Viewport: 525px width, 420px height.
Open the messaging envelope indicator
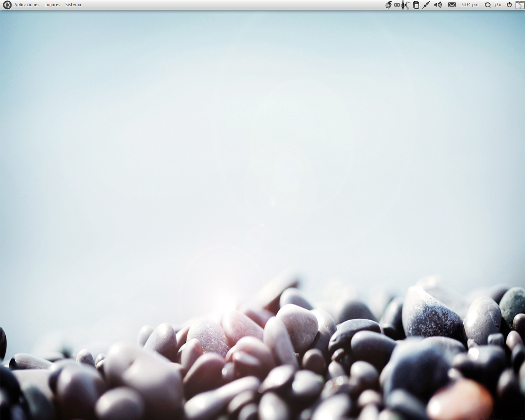point(452,5)
